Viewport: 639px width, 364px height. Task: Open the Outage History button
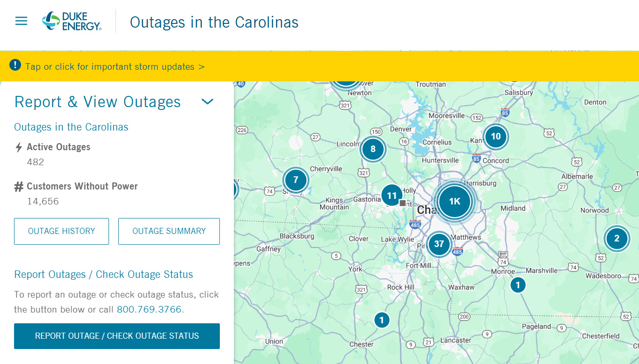pyautogui.click(x=61, y=231)
